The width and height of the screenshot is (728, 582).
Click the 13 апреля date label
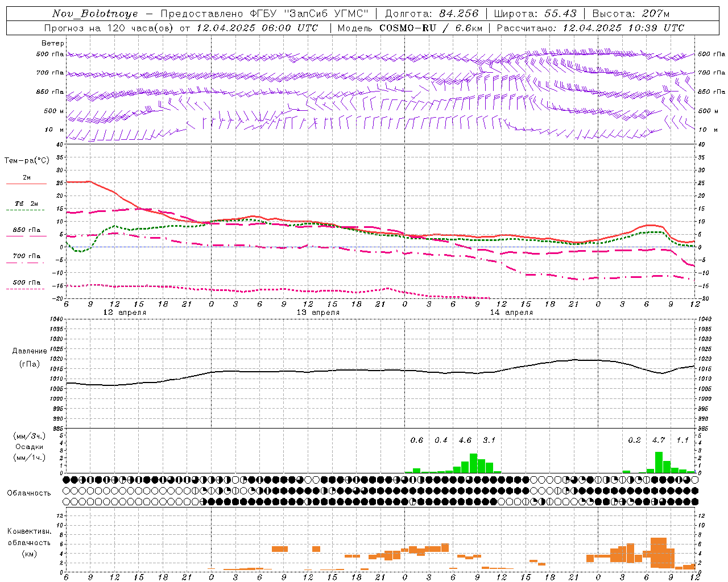click(318, 313)
